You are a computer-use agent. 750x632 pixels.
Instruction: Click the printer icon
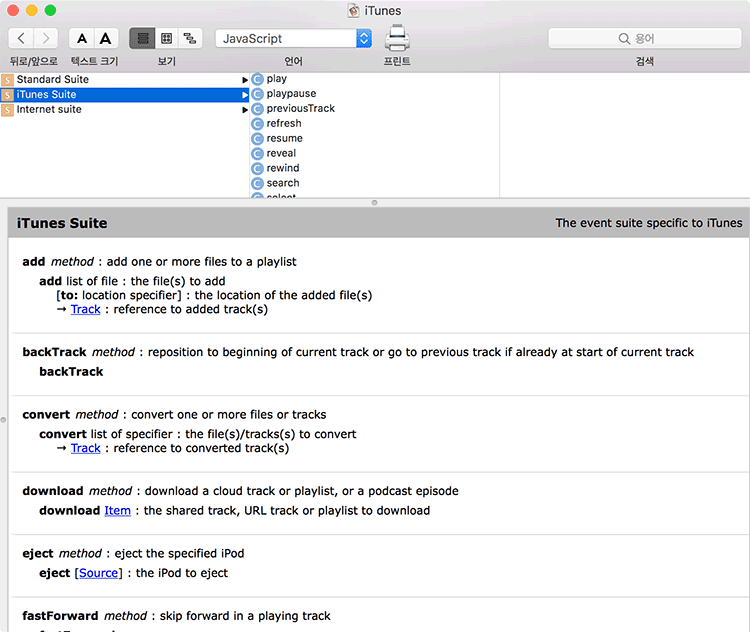coord(397,38)
